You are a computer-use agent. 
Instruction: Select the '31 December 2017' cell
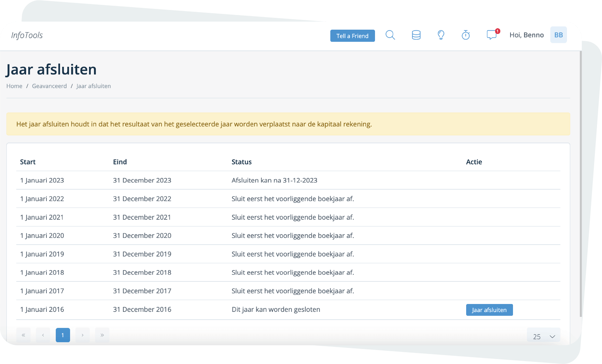click(x=142, y=291)
